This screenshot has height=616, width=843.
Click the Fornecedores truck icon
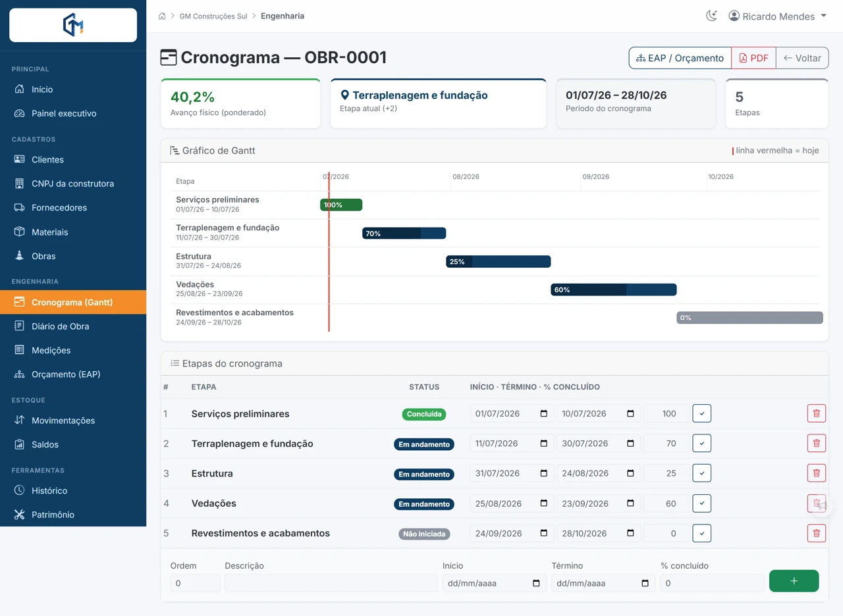(19, 207)
